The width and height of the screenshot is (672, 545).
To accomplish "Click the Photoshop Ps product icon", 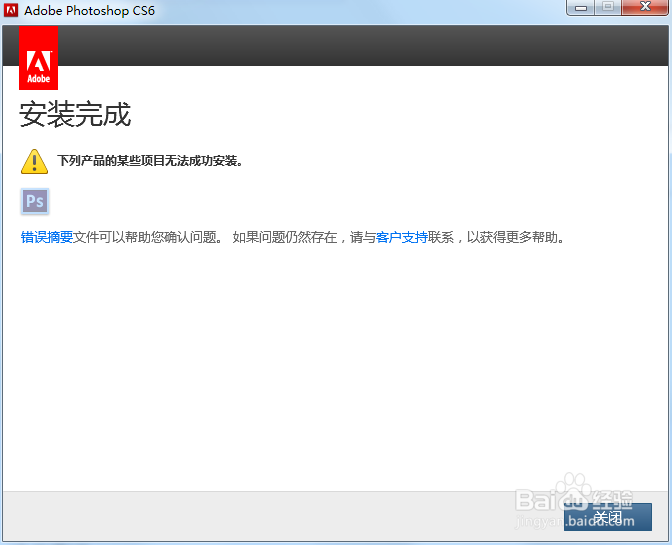I will click(35, 201).
